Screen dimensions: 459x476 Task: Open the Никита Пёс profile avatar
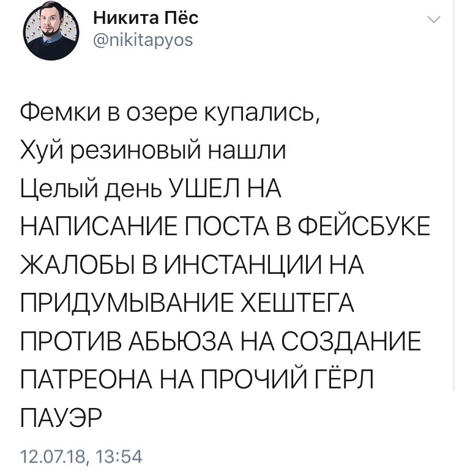(51, 32)
